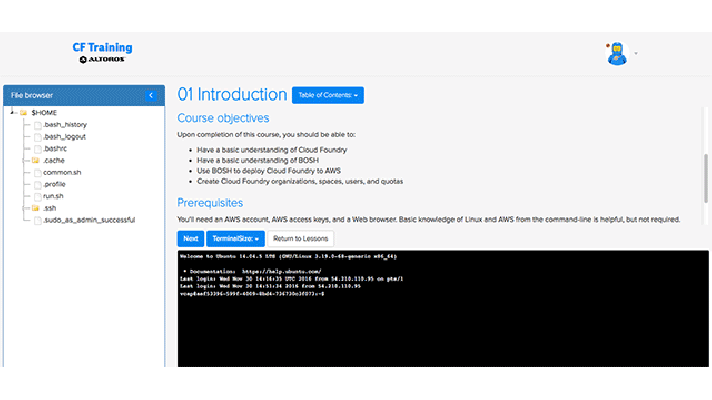Open the user avatar menu
The height and width of the screenshot is (400, 712).
[617, 54]
